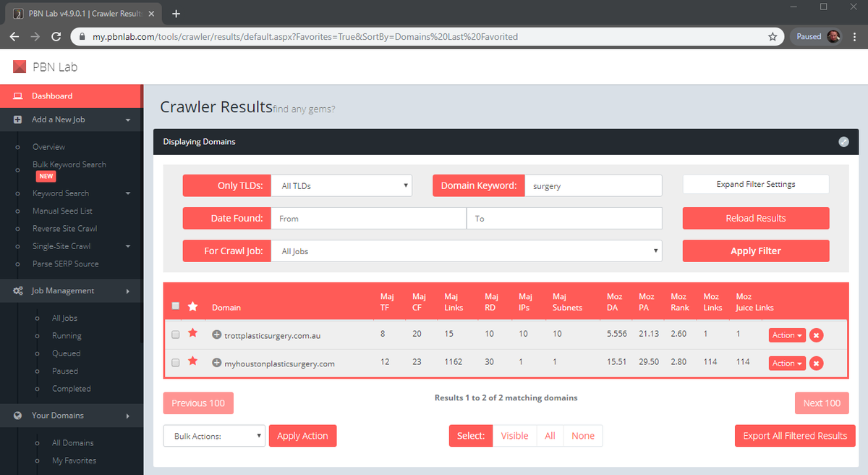868x475 pixels.
Task: Open Manual Seed List
Action: point(62,211)
